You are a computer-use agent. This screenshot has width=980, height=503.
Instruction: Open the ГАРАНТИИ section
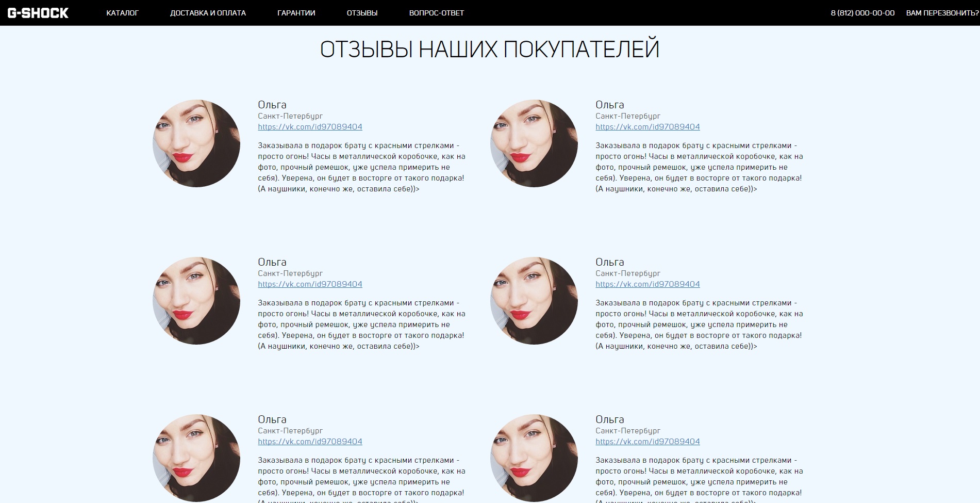(296, 13)
